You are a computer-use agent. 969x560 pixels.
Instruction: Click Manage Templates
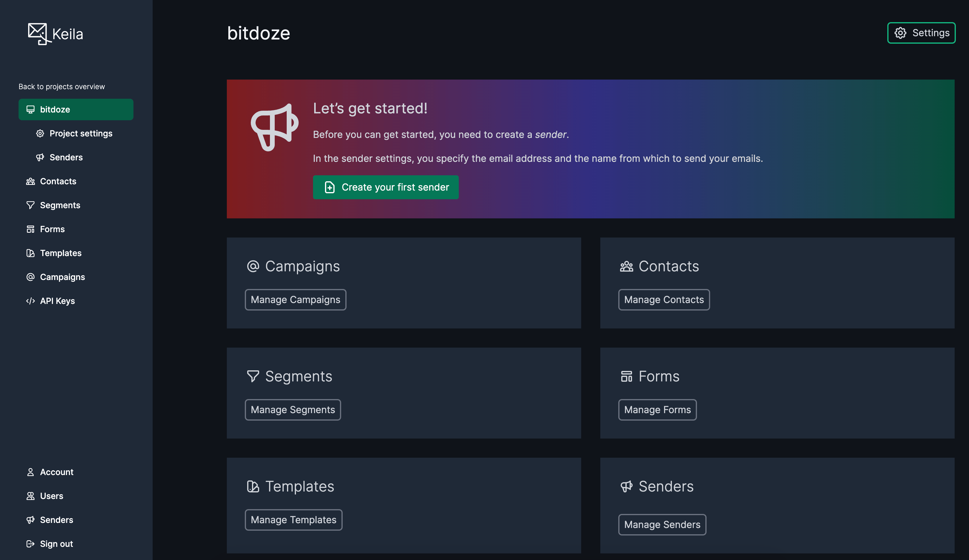point(293,520)
